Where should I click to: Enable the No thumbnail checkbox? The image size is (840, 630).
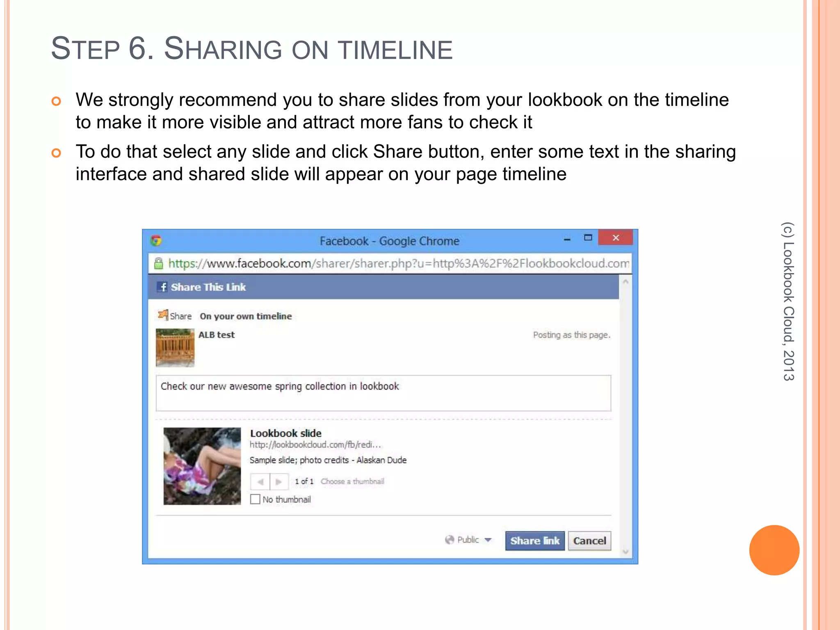point(255,499)
